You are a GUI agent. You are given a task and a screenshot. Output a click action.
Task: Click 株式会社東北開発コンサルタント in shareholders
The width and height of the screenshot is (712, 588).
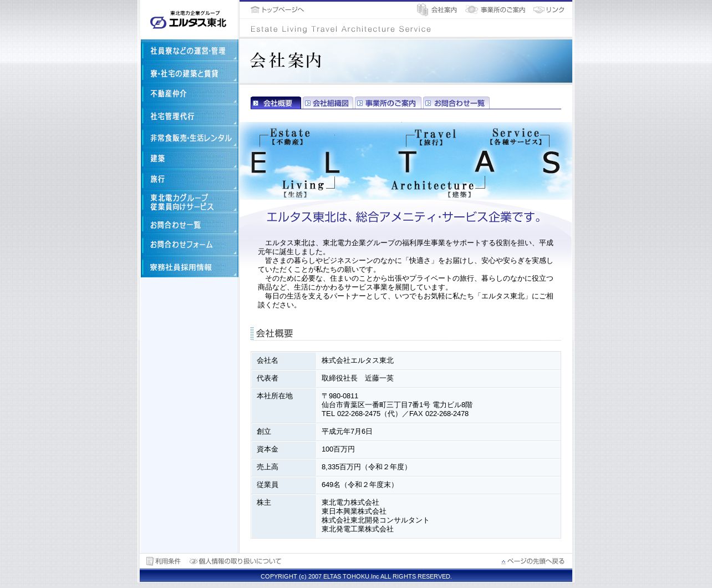pos(375,520)
